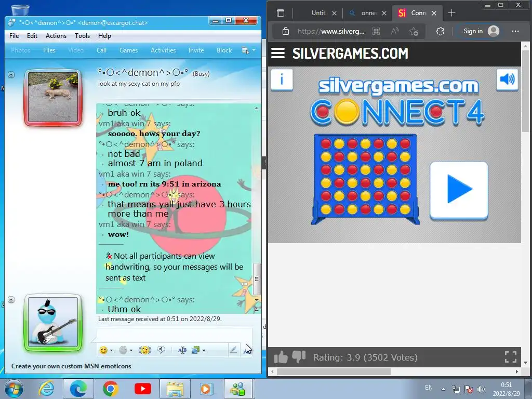Screen dimensions: 532x399
Task: Open the emoticon picker smiley icon
Action: [x=103, y=350]
